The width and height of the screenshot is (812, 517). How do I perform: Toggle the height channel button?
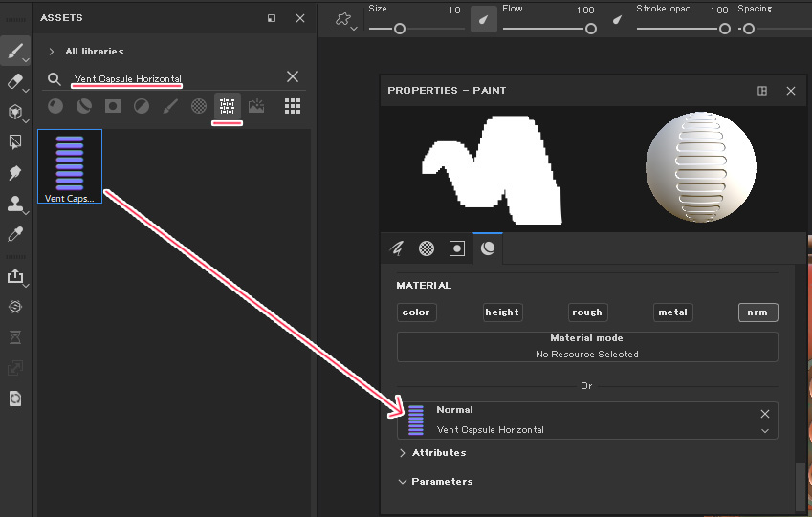502,312
